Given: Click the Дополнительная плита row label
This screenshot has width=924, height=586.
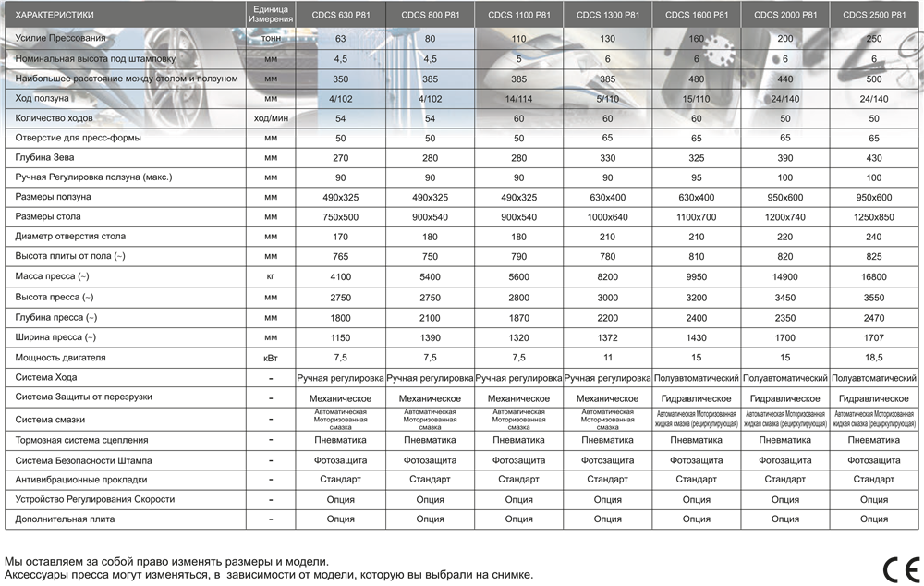Looking at the screenshot, I should point(65,519).
